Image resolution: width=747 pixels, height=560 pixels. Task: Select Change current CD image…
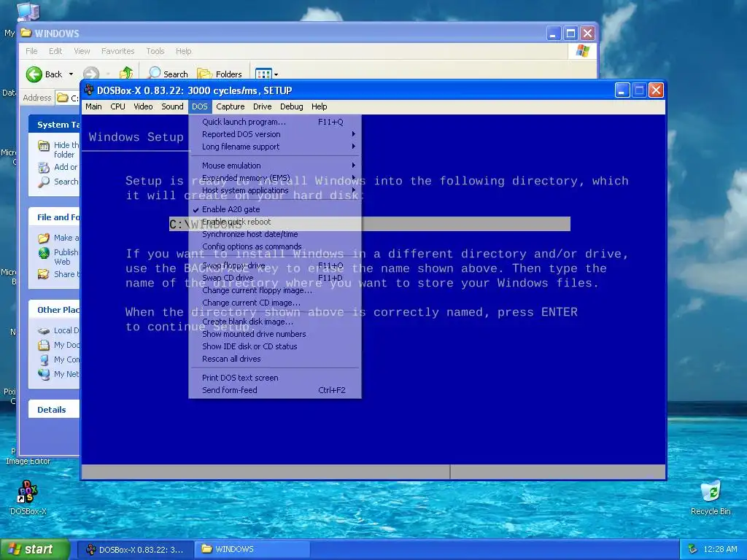pyautogui.click(x=275, y=303)
